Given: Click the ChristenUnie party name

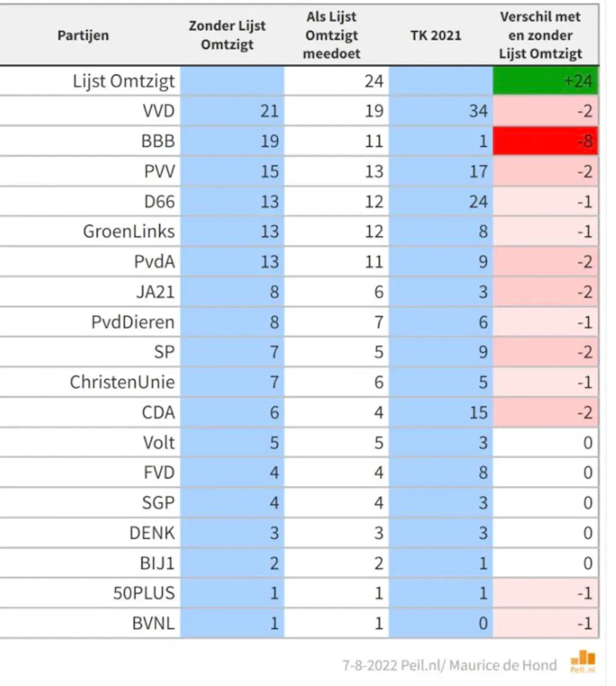Looking at the screenshot, I should coord(123,382).
